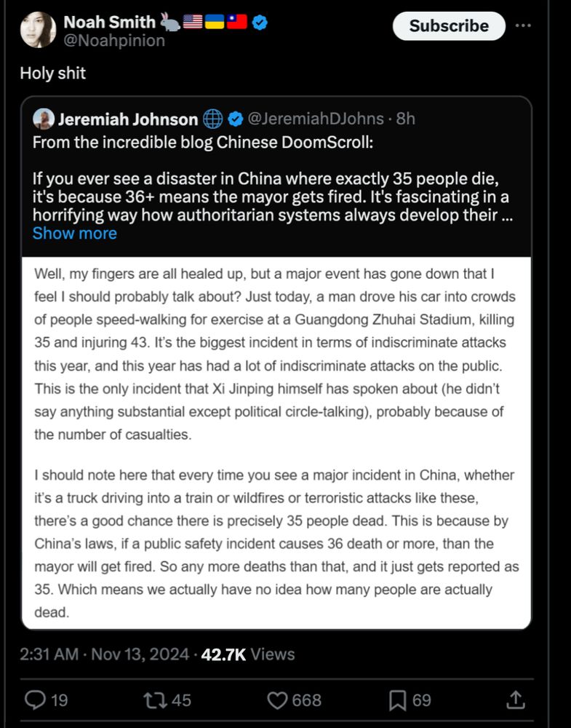Image resolution: width=571 pixels, height=728 pixels.
Task: Open the share upload icon
Action: click(x=515, y=700)
